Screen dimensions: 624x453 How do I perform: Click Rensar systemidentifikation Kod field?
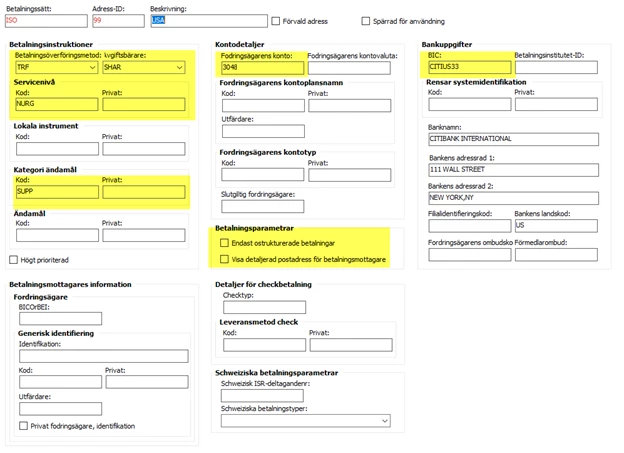(x=470, y=104)
